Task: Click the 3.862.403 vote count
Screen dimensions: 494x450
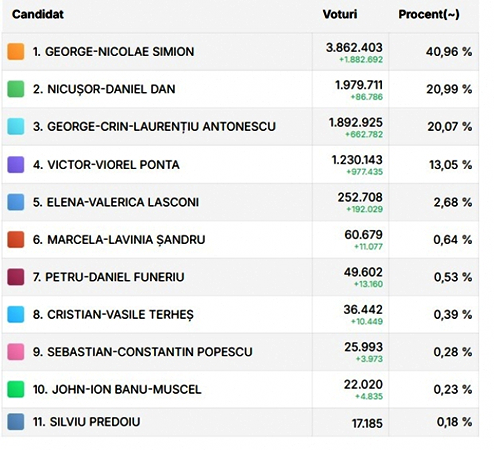Action: pyautogui.click(x=354, y=48)
